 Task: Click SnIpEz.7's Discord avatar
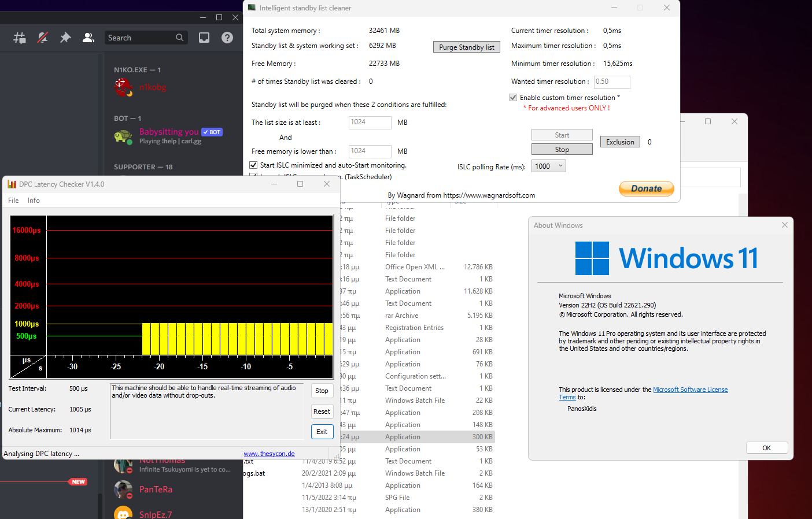[x=123, y=513]
